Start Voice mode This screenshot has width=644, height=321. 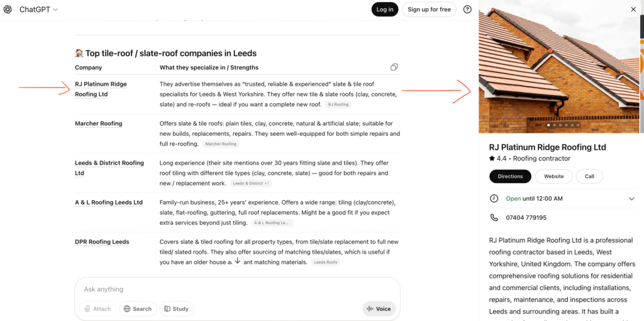(379, 309)
